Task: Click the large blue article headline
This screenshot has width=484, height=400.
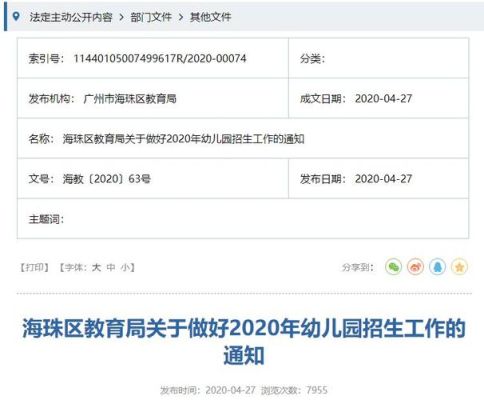Action: (244, 342)
